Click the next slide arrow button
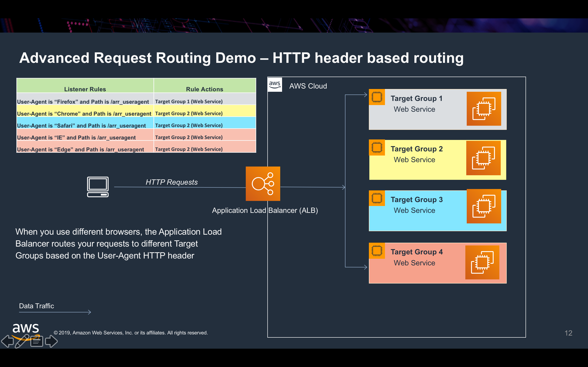The image size is (588, 367). (x=51, y=341)
